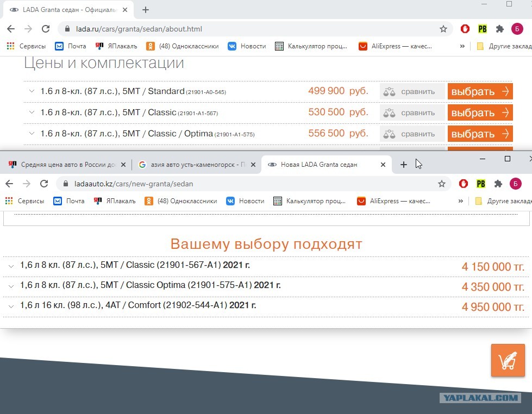532x414 pixels.
Task: Expand Classic (21901-567-A1) 2021 row
Action: (x=11, y=266)
